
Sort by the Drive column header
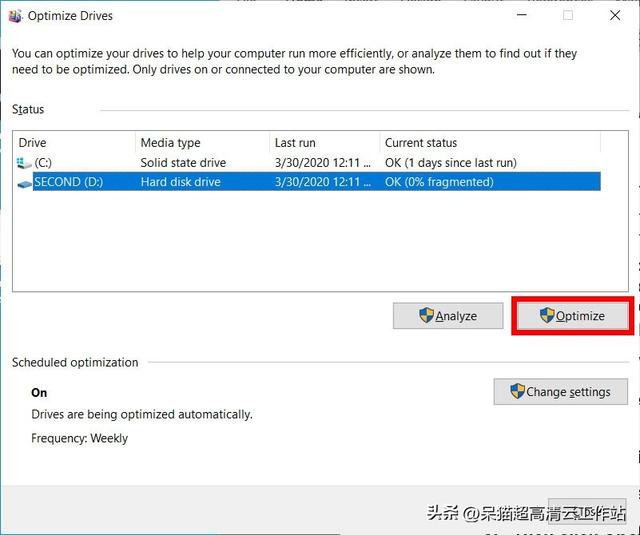click(74, 143)
